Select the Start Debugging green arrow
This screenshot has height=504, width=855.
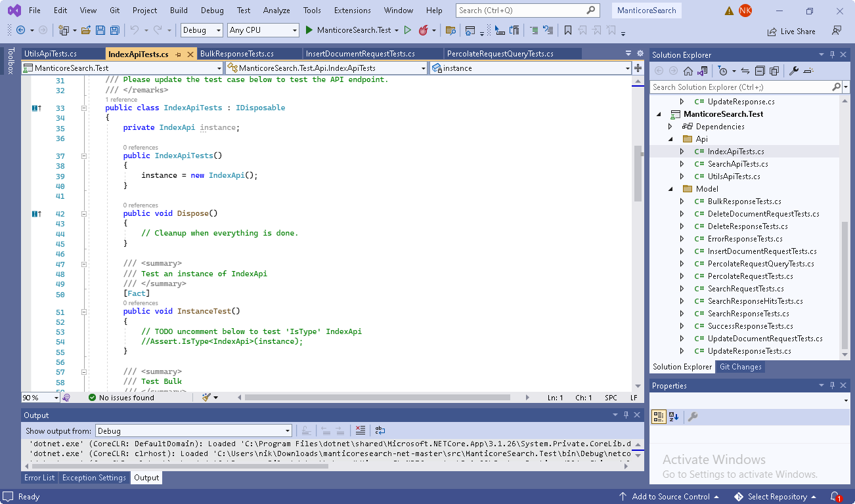coord(309,30)
